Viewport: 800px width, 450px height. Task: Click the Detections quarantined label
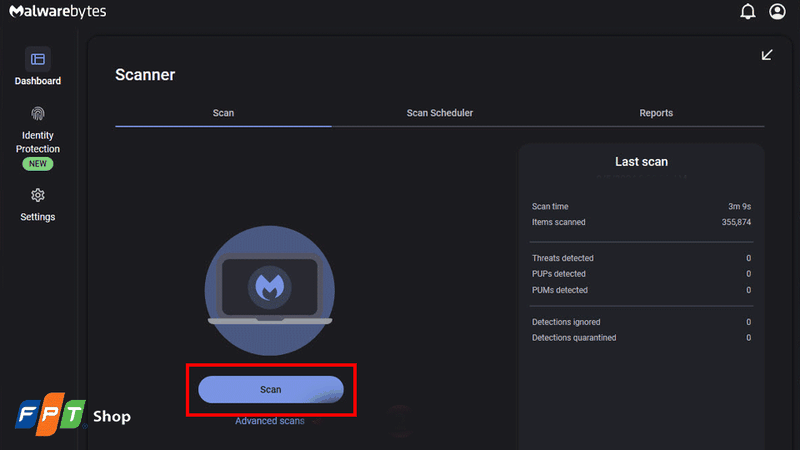(574, 338)
